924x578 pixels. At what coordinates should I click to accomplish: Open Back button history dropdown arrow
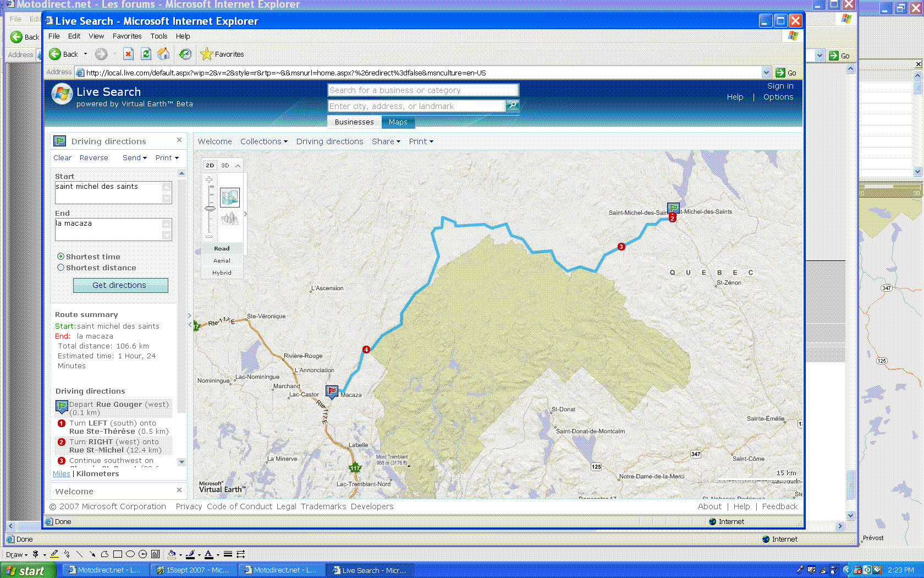click(85, 54)
